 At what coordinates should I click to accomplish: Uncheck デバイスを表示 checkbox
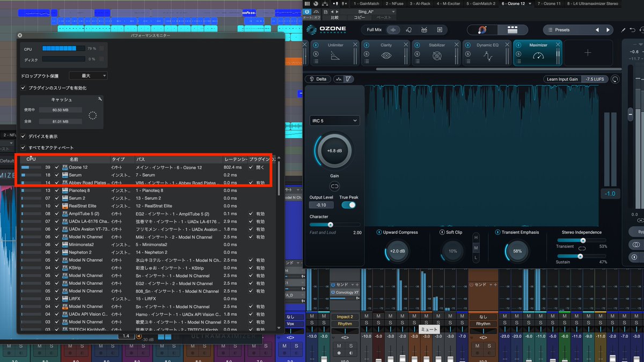coord(23,137)
